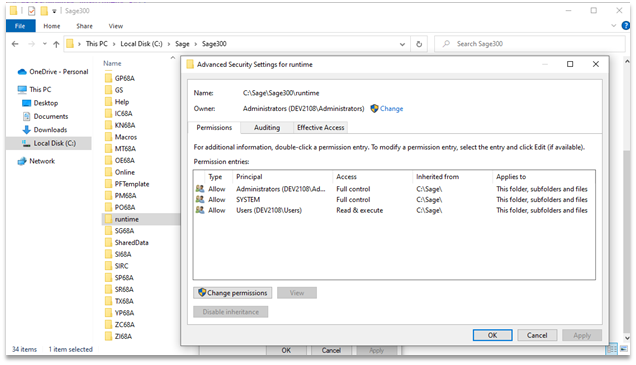The width and height of the screenshot is (636, 365).
Task: Click scroll up arrow of right scrollbar
Action: pos(627,62)
